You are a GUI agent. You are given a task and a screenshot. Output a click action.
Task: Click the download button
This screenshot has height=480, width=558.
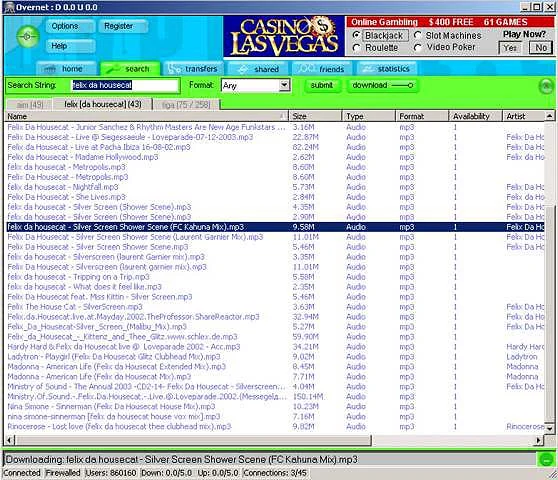click(x=382, y=85)
